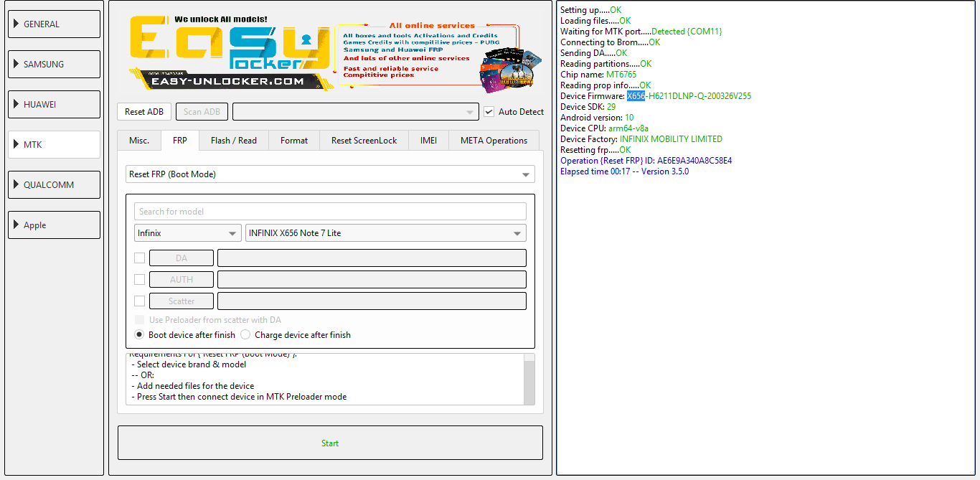Select the MTK sidebar section

54,144
